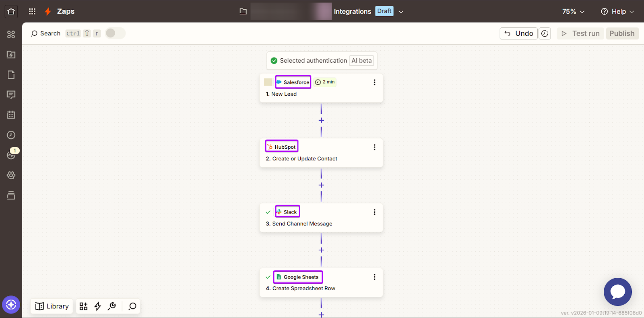Open the Home icon in top bar
644x318 pixels.
click(x=11, y=11)
